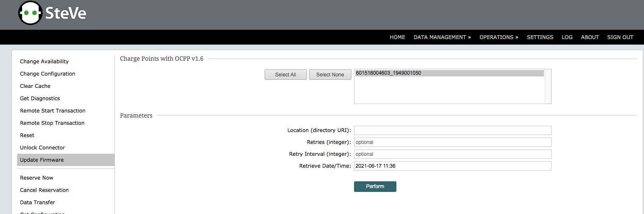Open the DATA MANAGEMENT menu
This screenshot has height=214, width=644.
(442, 37)
